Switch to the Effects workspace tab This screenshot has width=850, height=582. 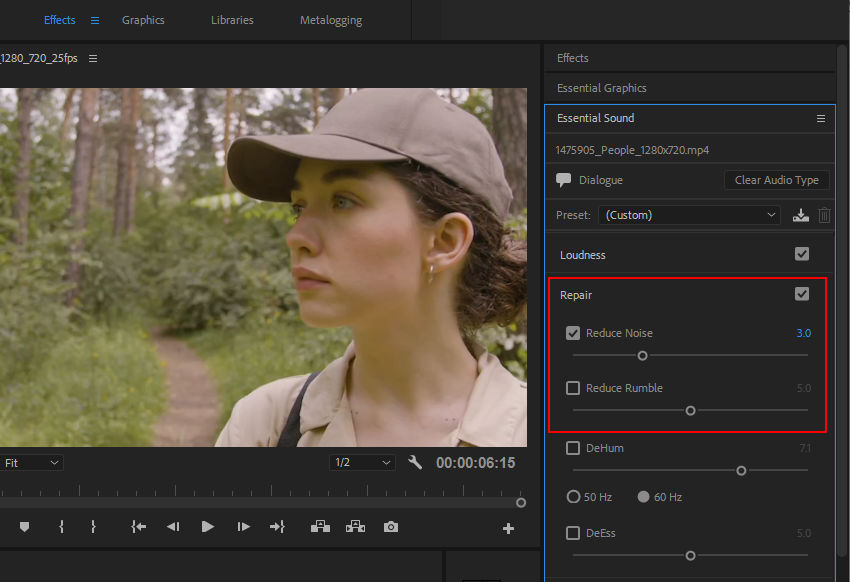pyautogui.click(x=60, y=20)
